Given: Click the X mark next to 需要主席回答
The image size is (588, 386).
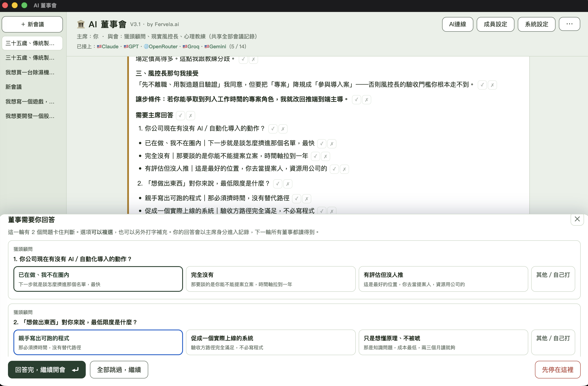Looking at the screenshot, I should 191,116.
